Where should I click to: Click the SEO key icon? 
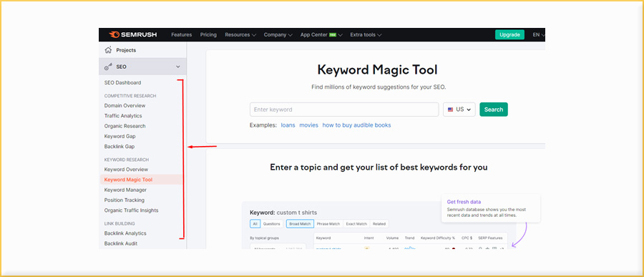[108, 67]
